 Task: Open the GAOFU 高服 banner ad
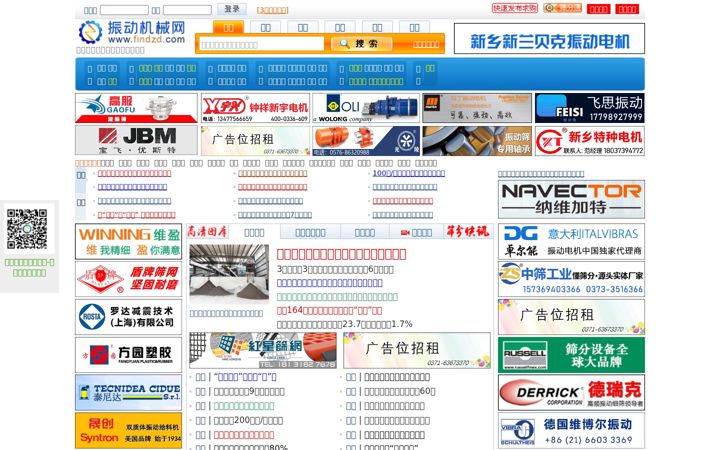(x=136, y=108)
